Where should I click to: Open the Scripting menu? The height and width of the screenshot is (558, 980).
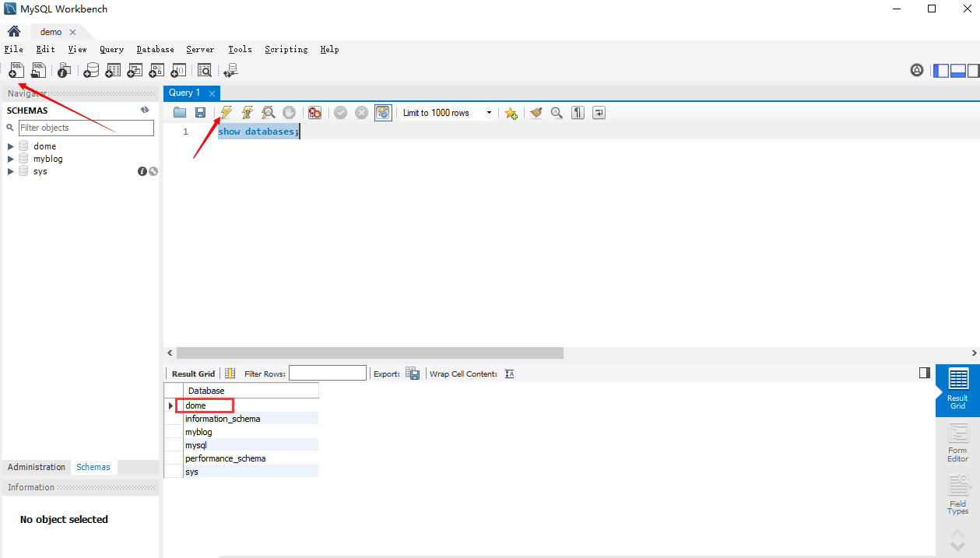[x=286, y=49]
